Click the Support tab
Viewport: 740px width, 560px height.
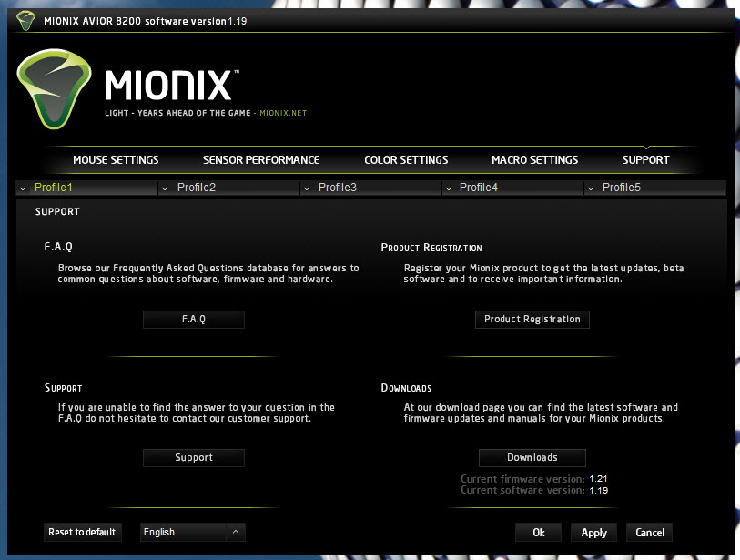click(x=645, y=160)
